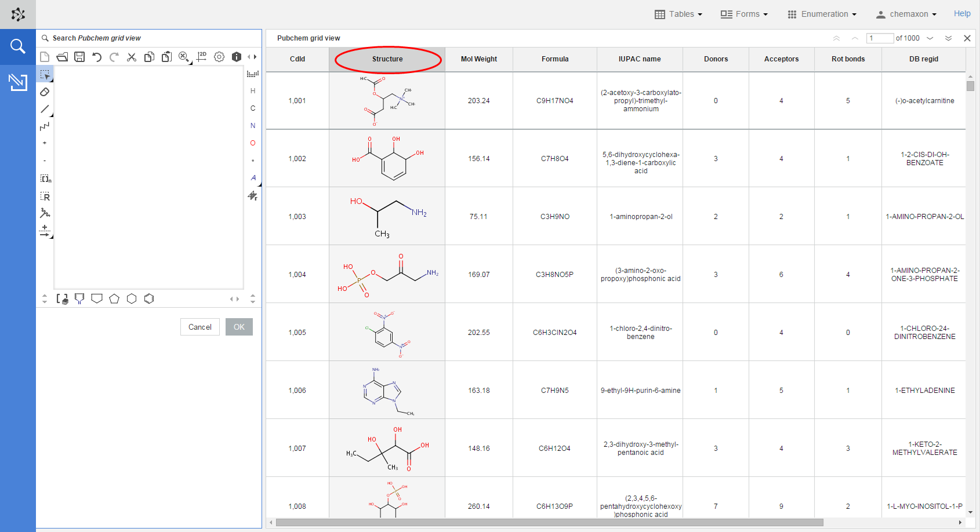
Task: Select the Eraser tool in the structure editor
Action: tap(45, 92)
